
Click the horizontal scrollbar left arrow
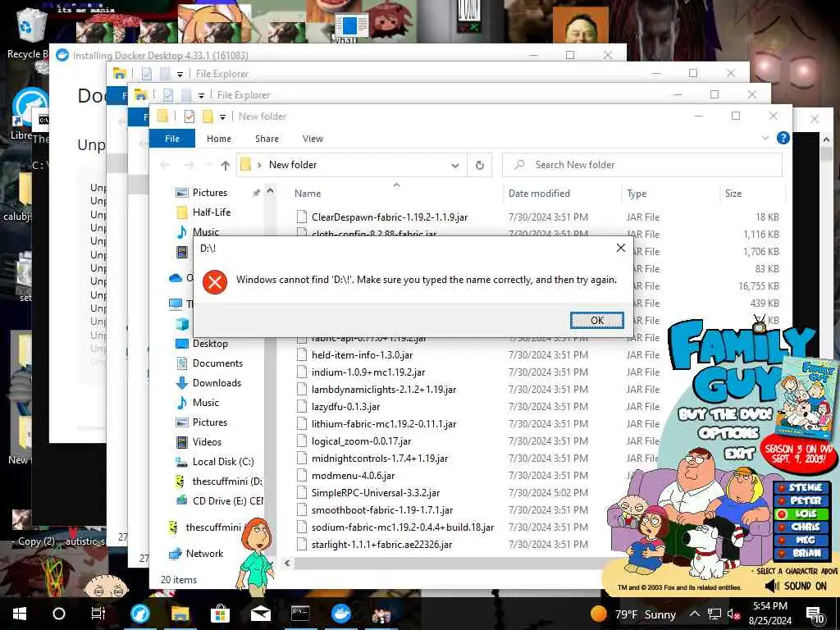pyautogui.click(x=287, y=563)
